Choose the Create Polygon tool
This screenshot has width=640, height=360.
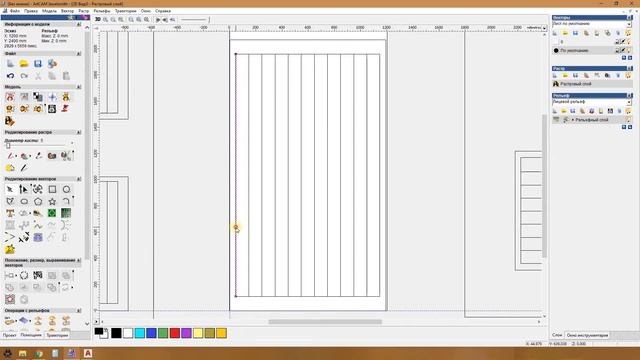pyautogui.click(x=38, y=201)
